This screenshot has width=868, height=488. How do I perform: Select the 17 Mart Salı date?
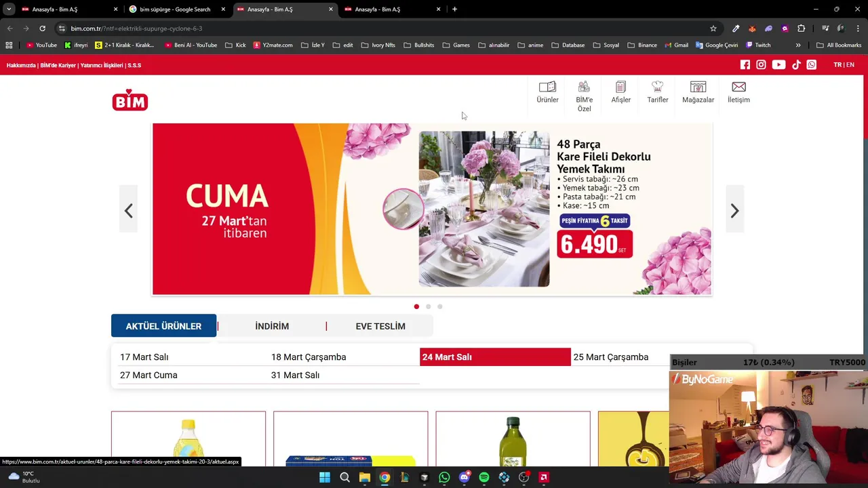(144, 357)
